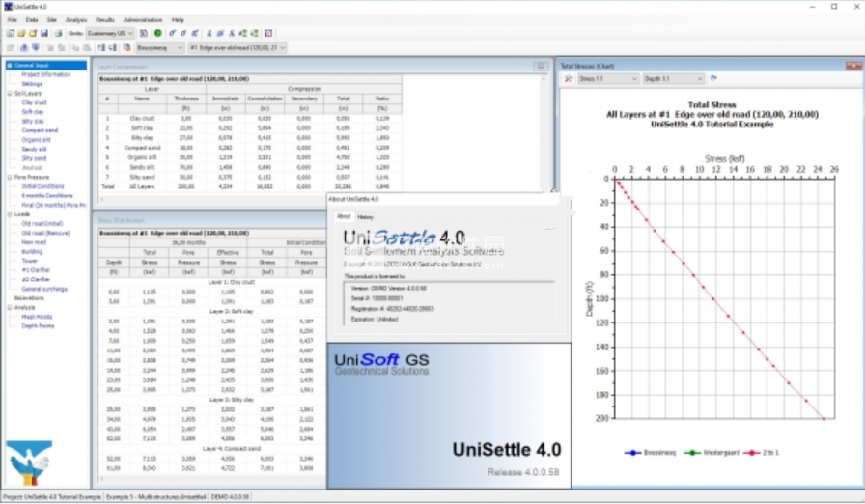Click the first green results table toolbar icon

click(x=242, y=33)
